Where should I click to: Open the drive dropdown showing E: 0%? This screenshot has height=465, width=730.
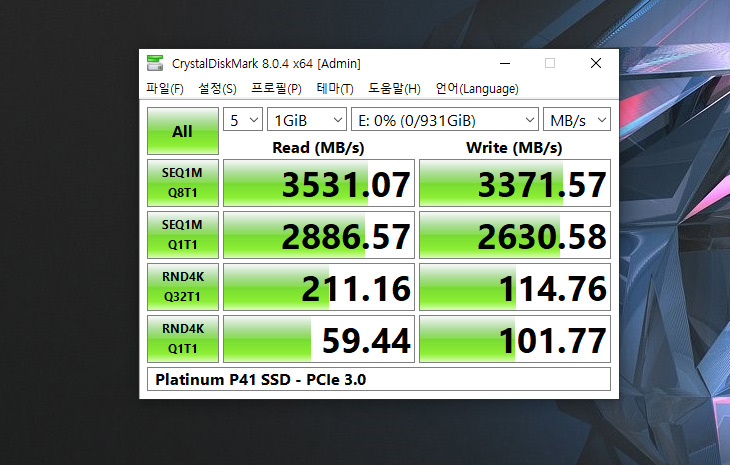(445, 120)
